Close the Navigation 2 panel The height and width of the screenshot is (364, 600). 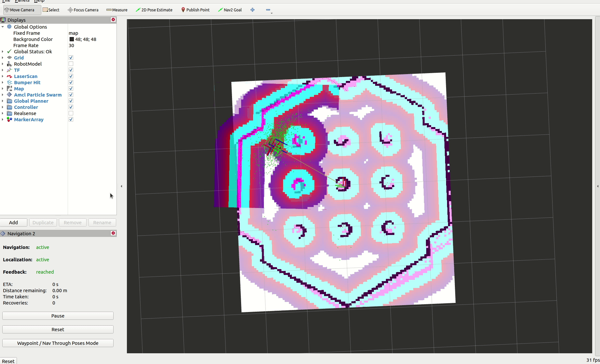113,233
